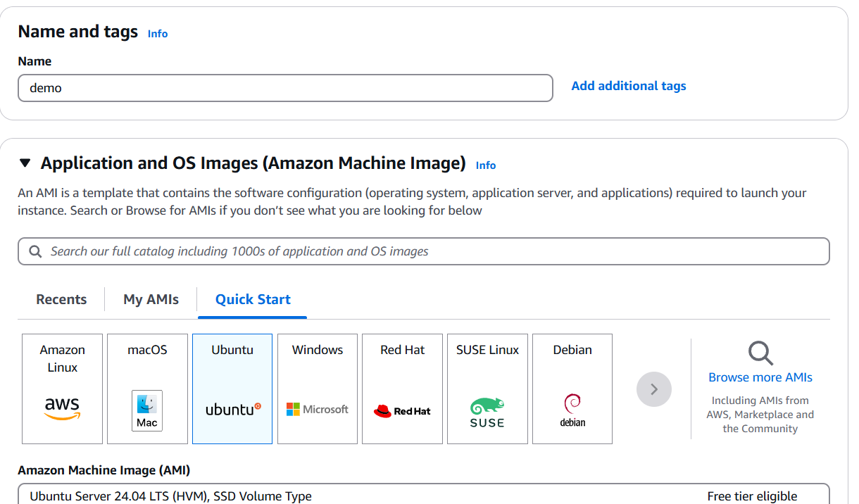Pick the Windows Microsoft logo tile
The height and width of the screenshot is (504, 859).
click(x=318, y=389)
